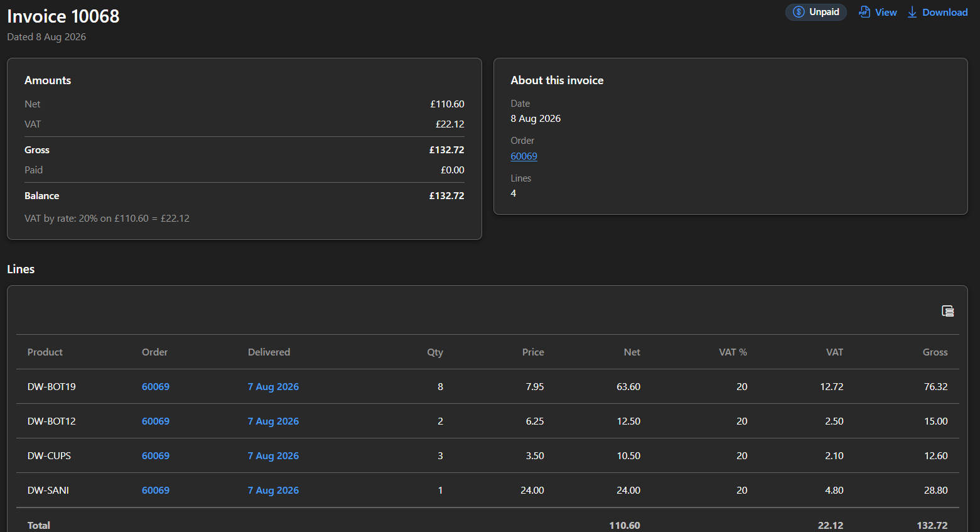Open order 60069 link on DW-BOT19 row
The width and height of the screenshot is (980, 532).
156,386
